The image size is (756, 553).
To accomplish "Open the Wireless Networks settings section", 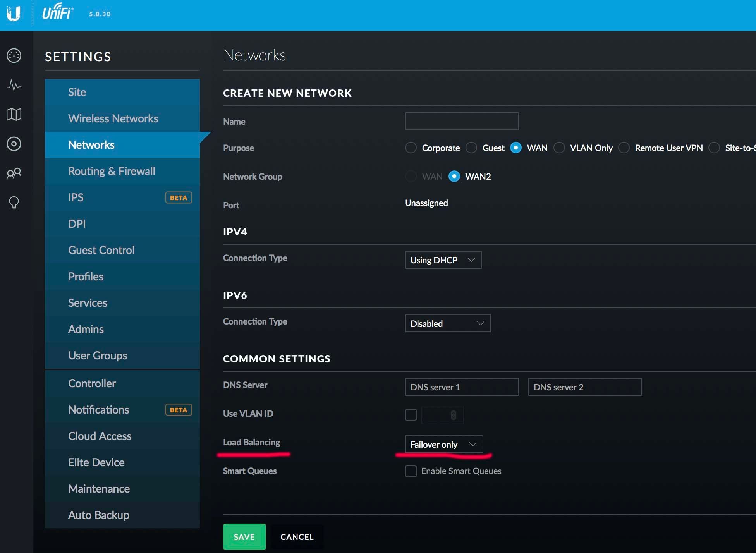I will (113, 118).
